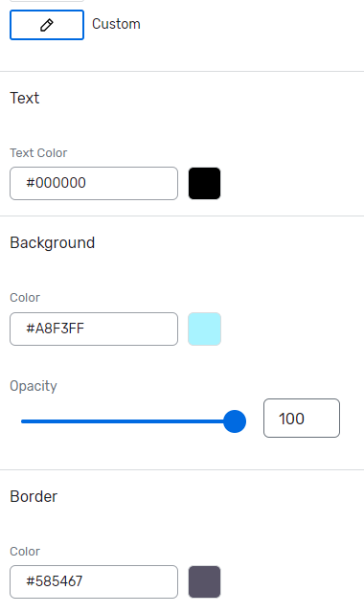Click the Color label under Background
Image resolution: width=364 pixels, height=613 pixels.
pos(25,298)
